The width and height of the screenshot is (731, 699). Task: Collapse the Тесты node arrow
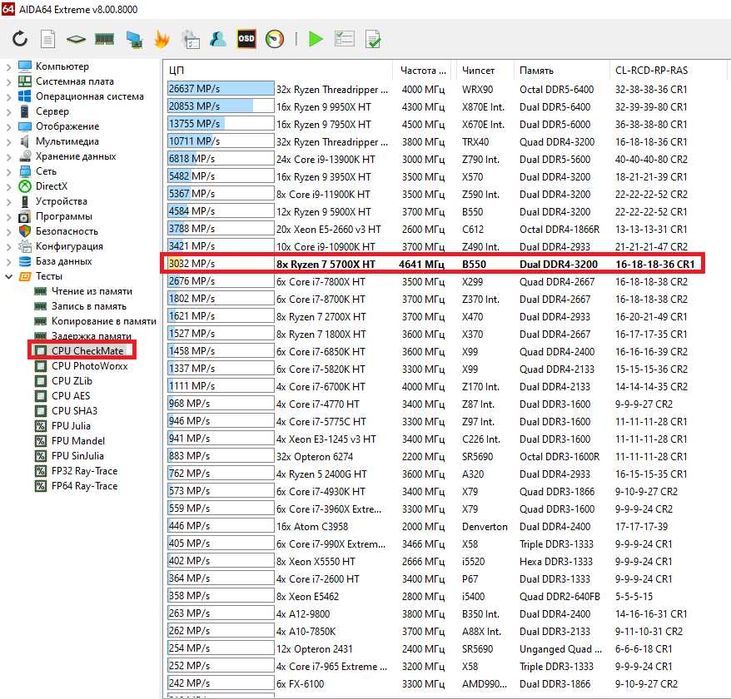[x=8, y=277]
